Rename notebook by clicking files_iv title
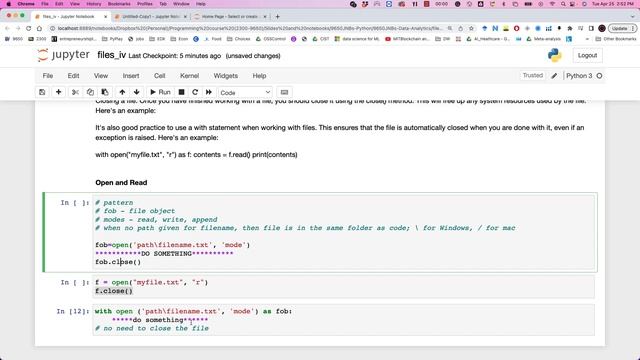The height and width of the screenshot is (360, 640). [x=111, y=55]
